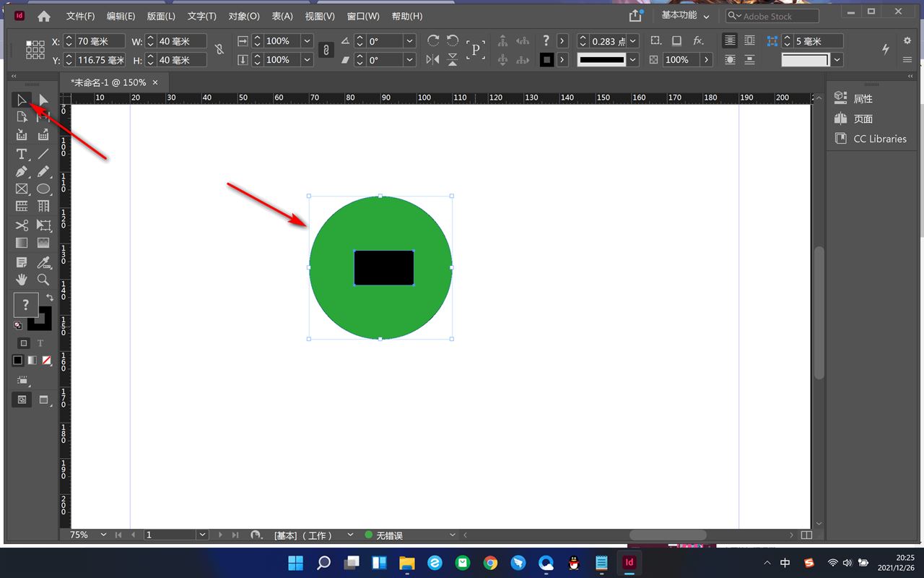The image size is (924, 578).
Task: Open the 对象(O) menu
Action: [x=244, y=16]
